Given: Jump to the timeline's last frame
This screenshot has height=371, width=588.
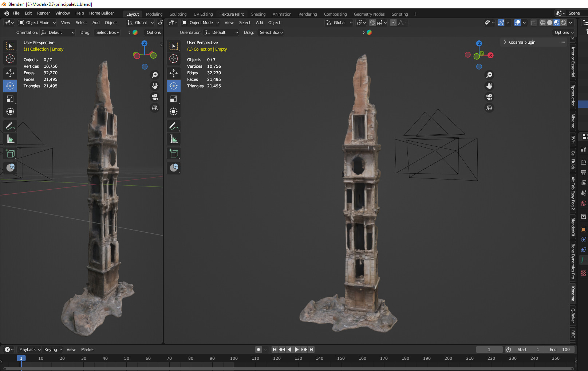Looking at the screenshot, I should (x=311, y=350).
